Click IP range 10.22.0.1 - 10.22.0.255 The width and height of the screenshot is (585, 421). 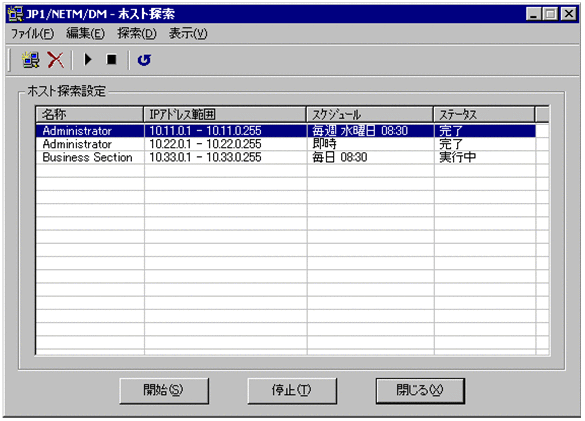tap(205, 144)
